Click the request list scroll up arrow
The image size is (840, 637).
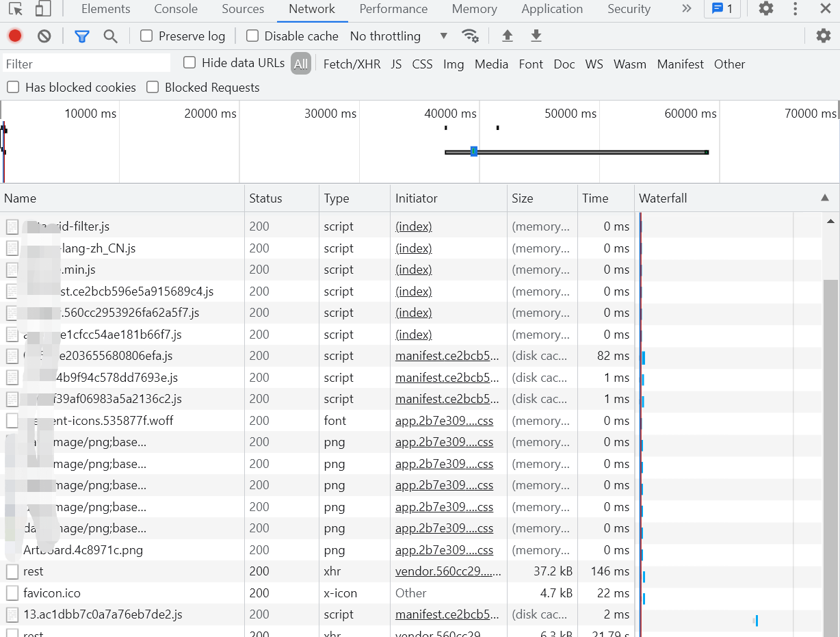pyautogui.click(x=830, y=222)
